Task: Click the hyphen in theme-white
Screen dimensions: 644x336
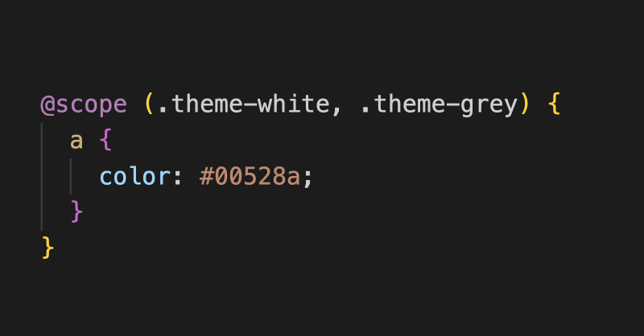Action: point(250,105)
